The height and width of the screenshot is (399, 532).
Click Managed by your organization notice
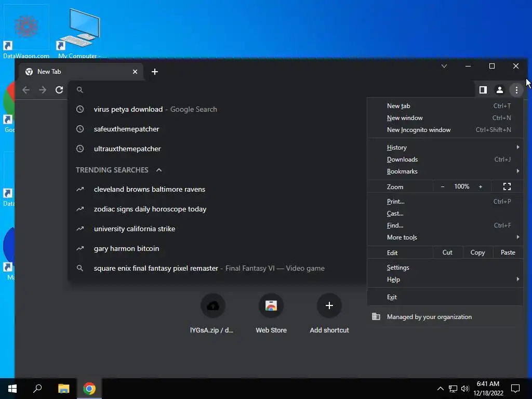(x=445, y=316)
